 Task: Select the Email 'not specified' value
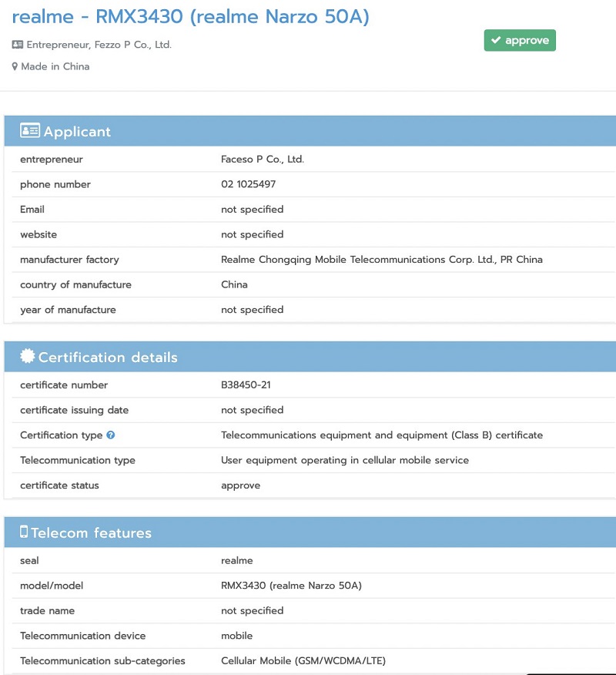click(252, 210)
